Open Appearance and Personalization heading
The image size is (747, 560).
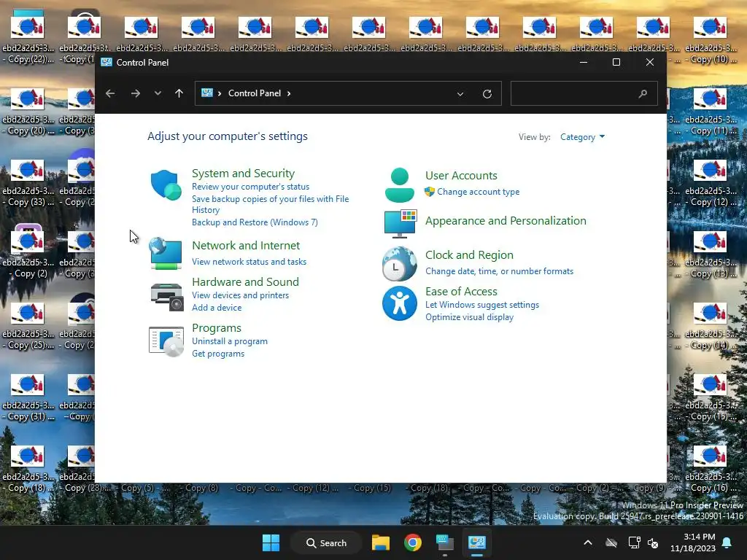tap(506, 221)
